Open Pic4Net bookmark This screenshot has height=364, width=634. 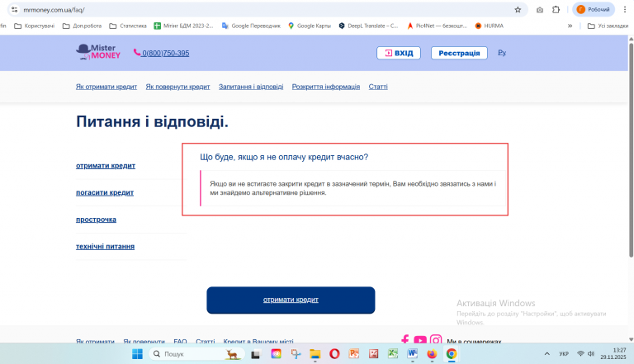(x=437, y=26)
